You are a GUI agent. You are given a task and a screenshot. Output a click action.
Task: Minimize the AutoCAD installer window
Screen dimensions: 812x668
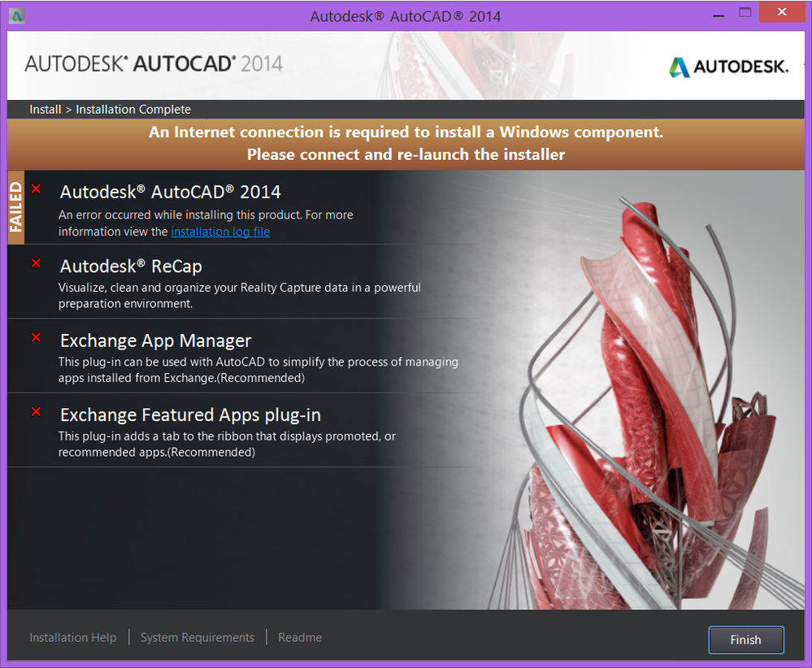click(719, 14)
